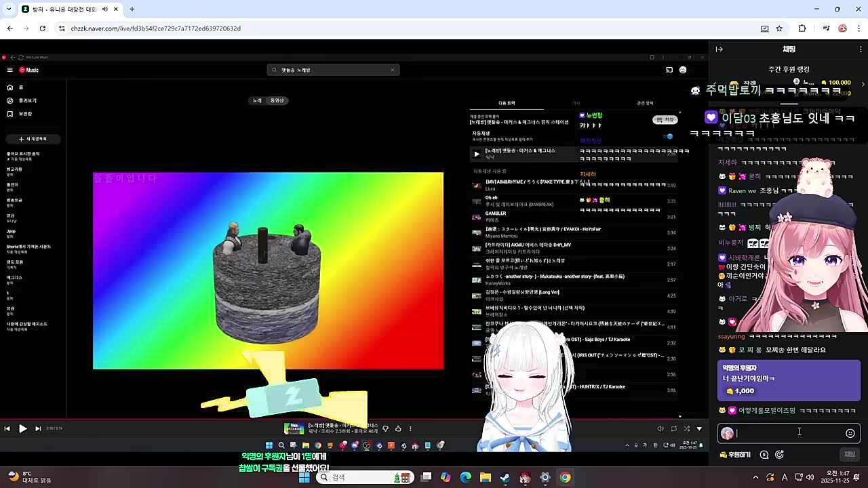The image size is (868, 488).
Task: Switch to the 동영상 (Video) toggle
Action: coord(277,100)
